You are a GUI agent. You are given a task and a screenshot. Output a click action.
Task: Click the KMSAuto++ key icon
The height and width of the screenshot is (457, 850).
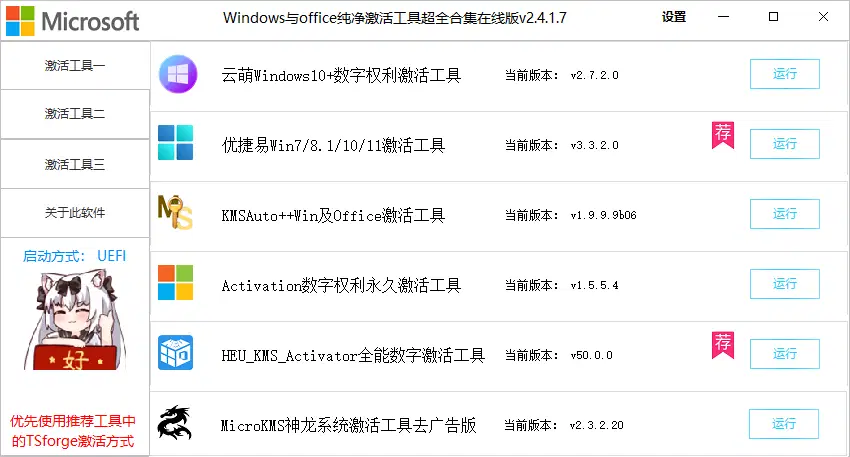175,212
